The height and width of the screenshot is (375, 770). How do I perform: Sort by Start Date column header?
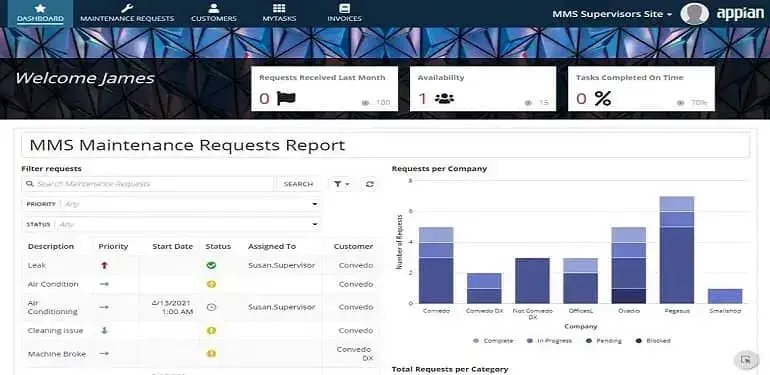pos(172,246)
